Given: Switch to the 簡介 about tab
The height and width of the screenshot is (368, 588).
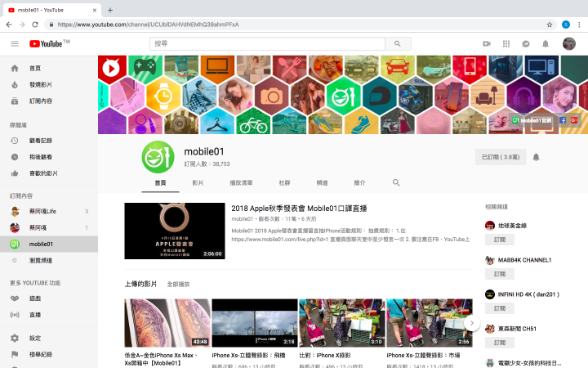Looking at the screenshot, I should pos(359,183).
